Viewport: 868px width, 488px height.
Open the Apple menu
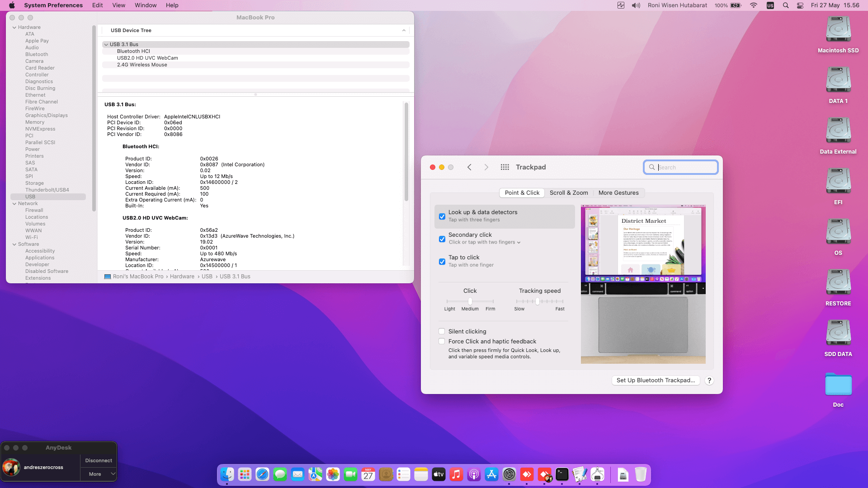pos(12,5)
